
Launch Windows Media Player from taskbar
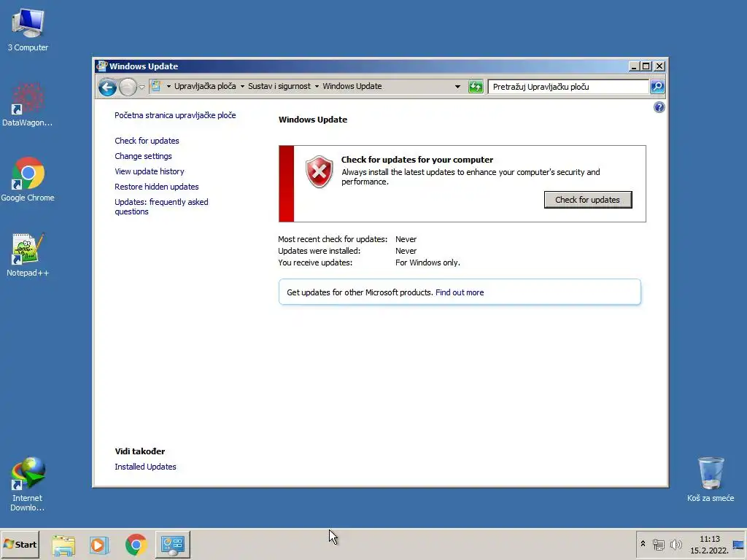click(x=99, y=545)
